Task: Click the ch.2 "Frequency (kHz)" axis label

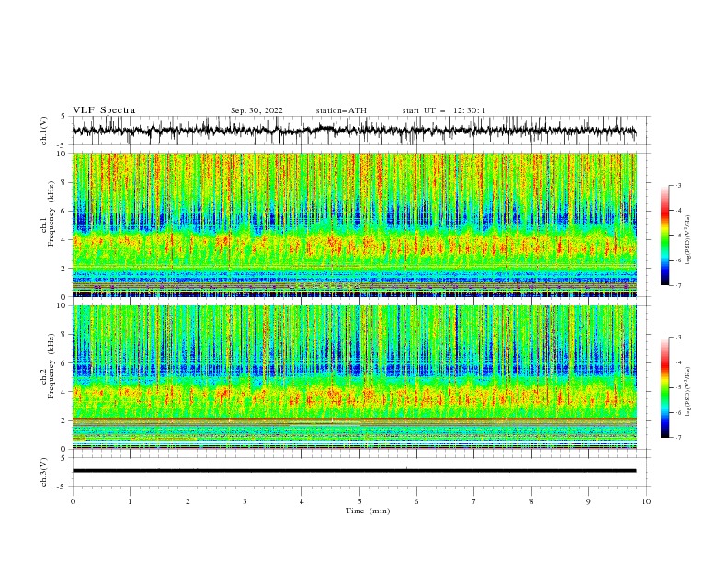Action: 51,365
